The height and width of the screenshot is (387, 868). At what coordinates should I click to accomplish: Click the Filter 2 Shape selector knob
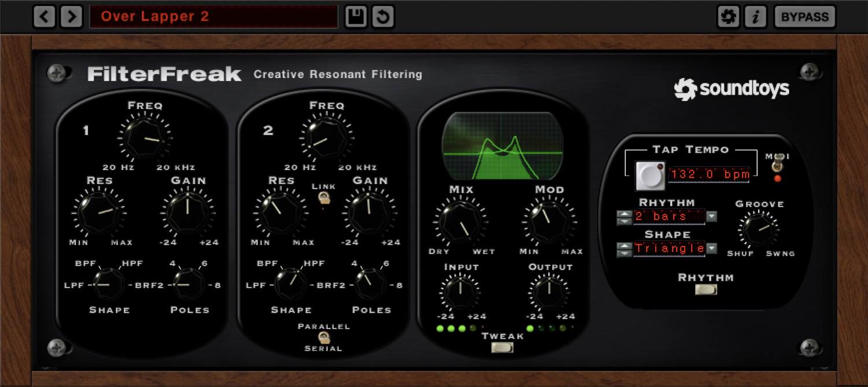point(290,284)
